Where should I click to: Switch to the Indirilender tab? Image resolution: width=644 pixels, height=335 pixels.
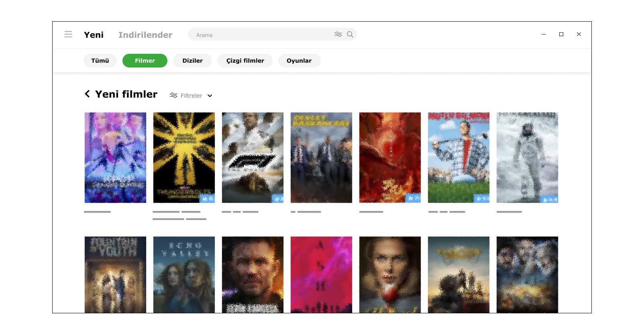coord(145,35)
